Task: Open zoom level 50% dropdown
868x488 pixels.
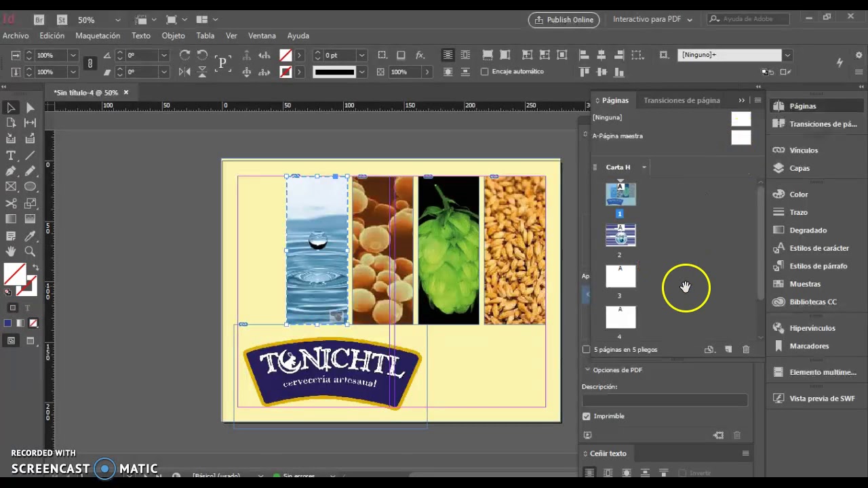Action: 117,20
